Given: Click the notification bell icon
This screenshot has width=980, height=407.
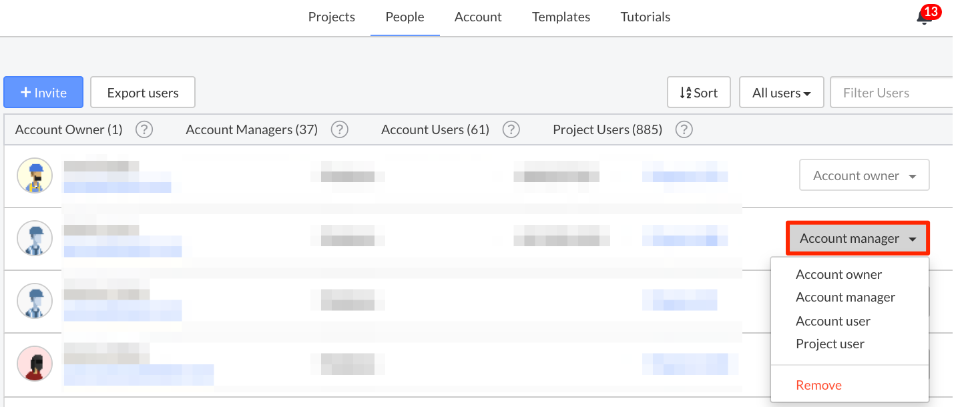Looking at the screenshot, I should click(925, 17).
